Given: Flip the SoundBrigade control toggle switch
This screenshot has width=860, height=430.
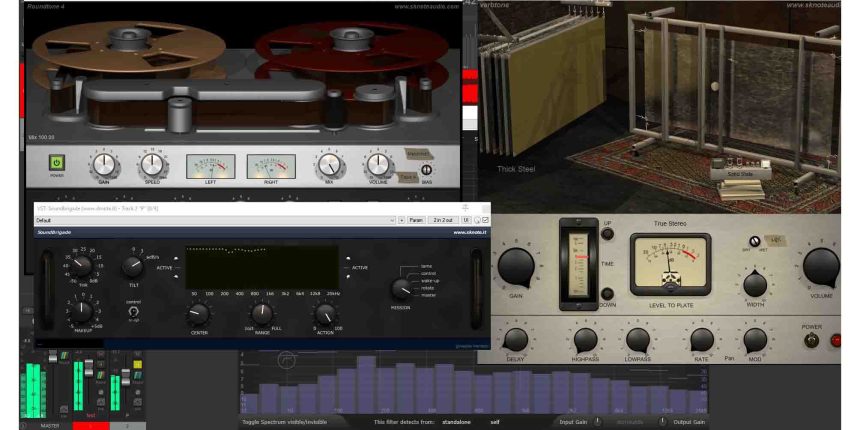Looking at the screenshot, I should (133, 311).
